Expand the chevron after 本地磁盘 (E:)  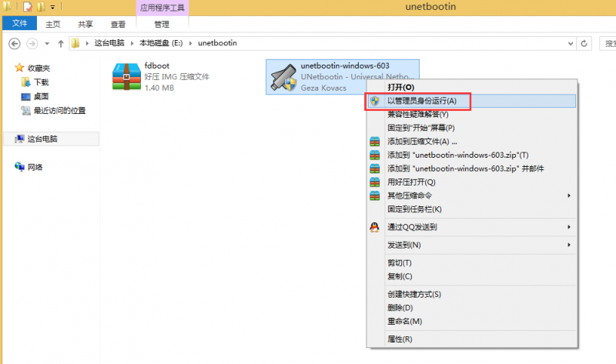click(190, 43)
